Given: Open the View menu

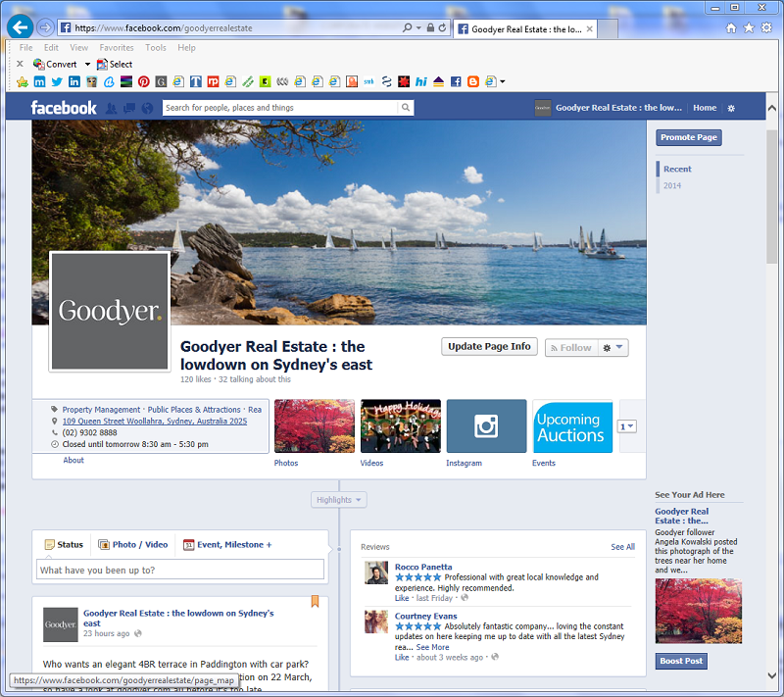Looking at the screenshot, I should 79,47.
